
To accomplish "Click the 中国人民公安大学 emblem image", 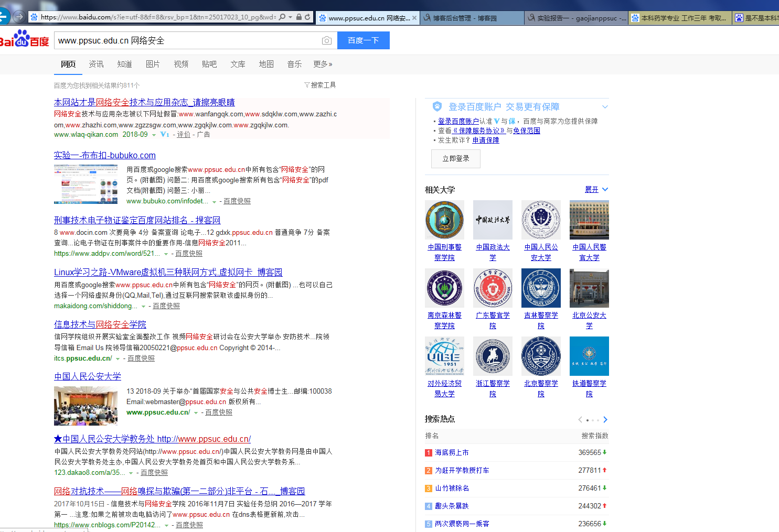I will (541, 220).
